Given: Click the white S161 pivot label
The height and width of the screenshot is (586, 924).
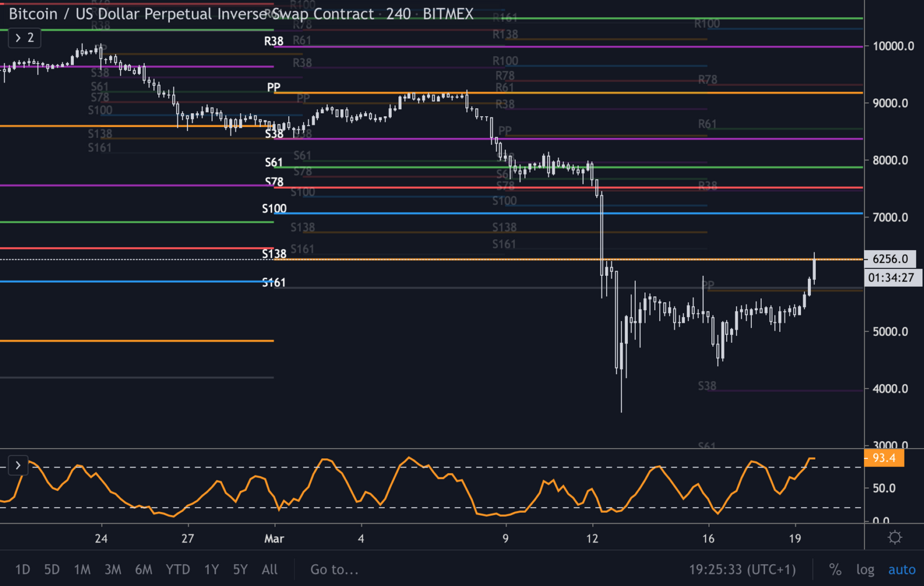Looking at the screenshot, I should pyautogui.click(x=274, y=282).
